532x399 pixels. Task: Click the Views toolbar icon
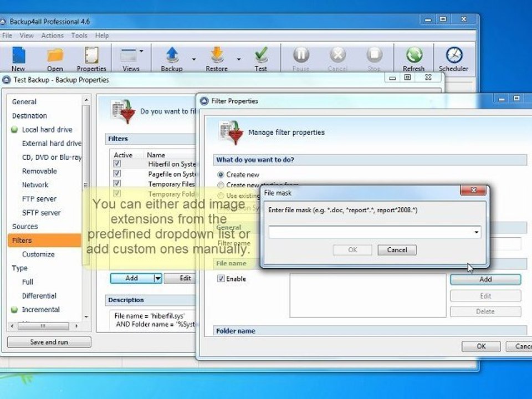pyautogui.click(x=130, y=59)
